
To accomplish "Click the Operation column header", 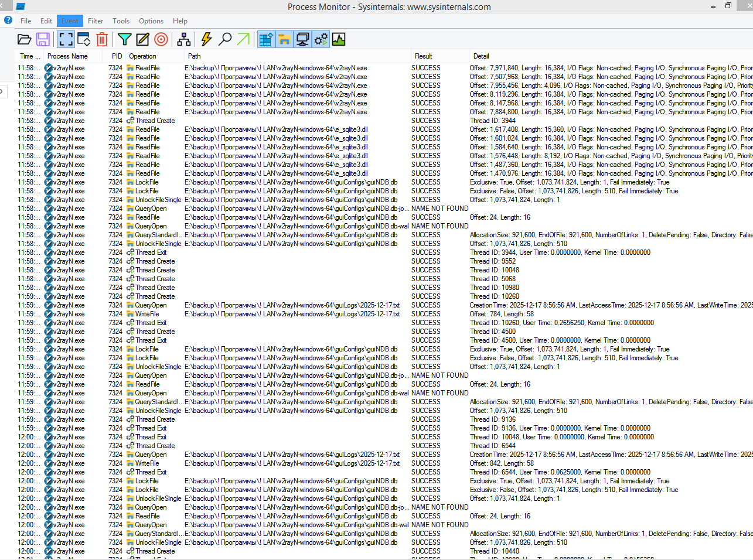I will point(142,56).
